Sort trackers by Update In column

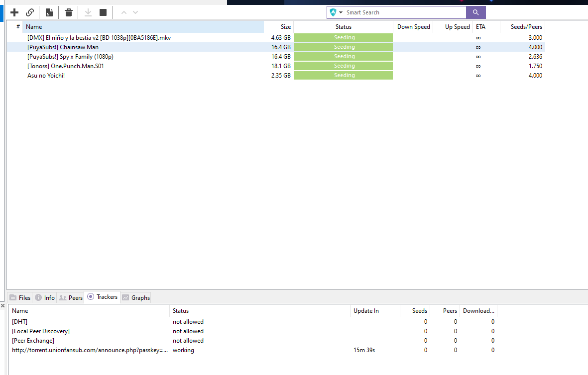pyautogui.click(x=375, y=311)
